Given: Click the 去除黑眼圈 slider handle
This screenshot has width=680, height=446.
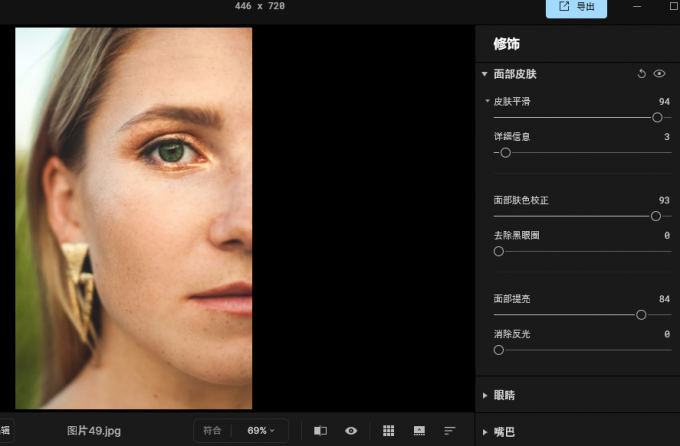Looking at the screenshot, I should pos(499,252).
